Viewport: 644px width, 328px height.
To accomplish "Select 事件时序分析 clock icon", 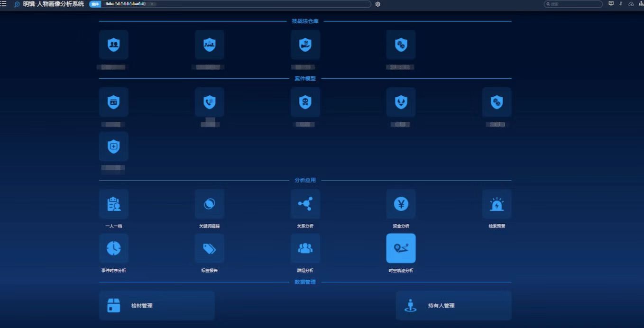I will 113,248.
